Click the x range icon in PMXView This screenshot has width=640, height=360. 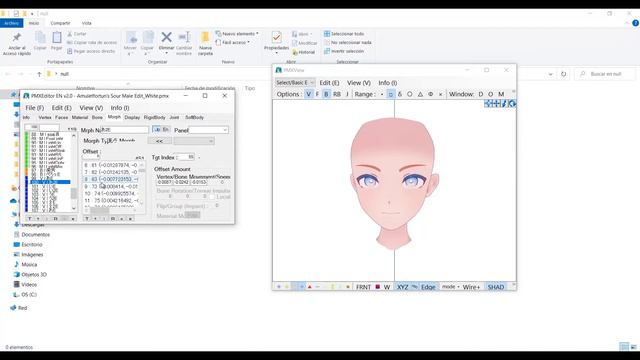point(440,94)
